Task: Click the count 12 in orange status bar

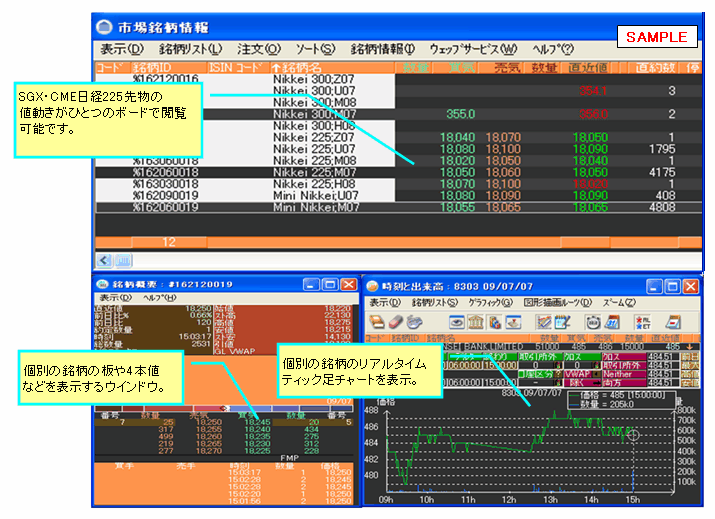Action: [x=169, y=242]
